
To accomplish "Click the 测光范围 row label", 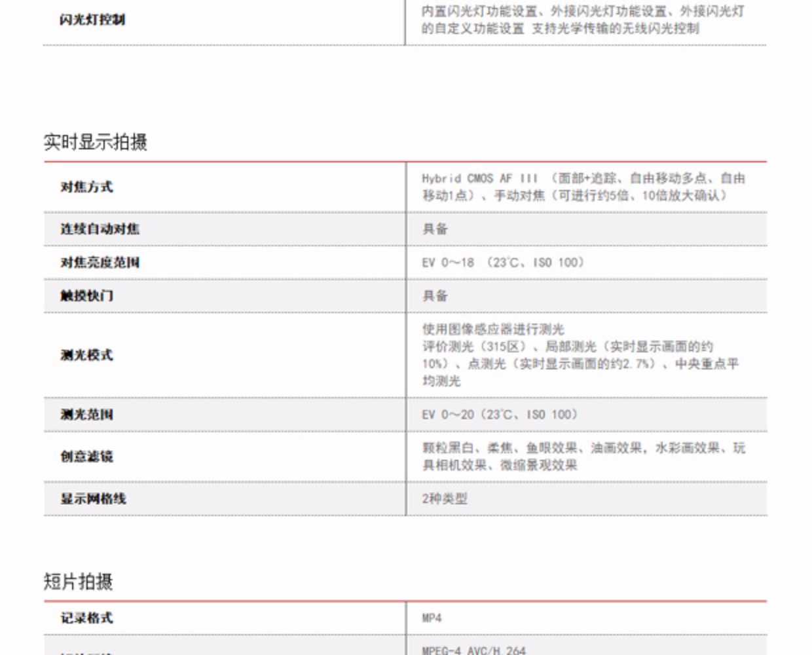I will coord(86,415).
